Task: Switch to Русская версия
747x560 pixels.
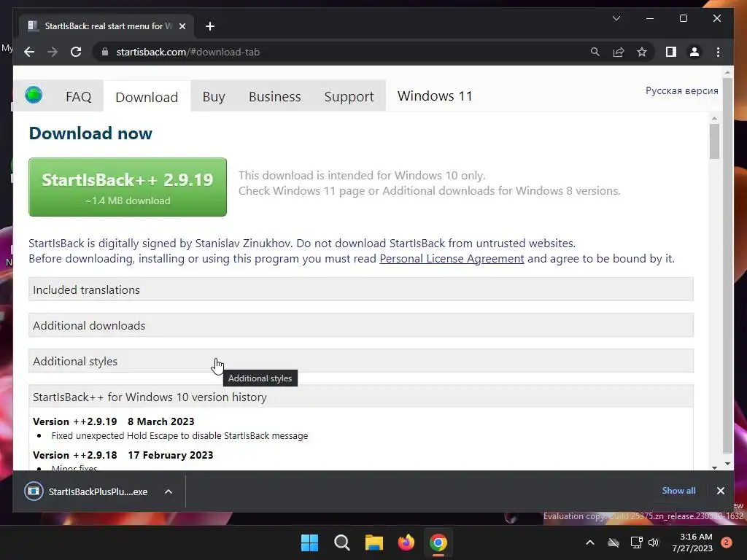Action: pyautogui.click(x=681, y=90)
